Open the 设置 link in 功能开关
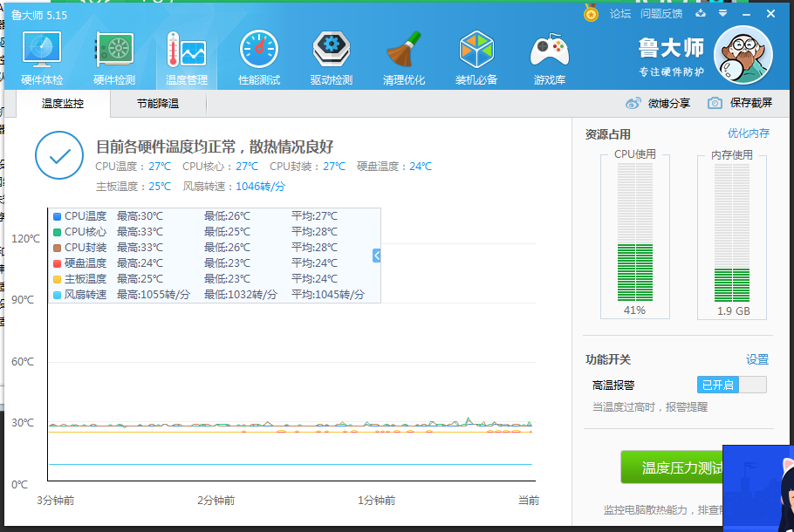The height and width of the screenshot is (532, 794). (757, 359)
